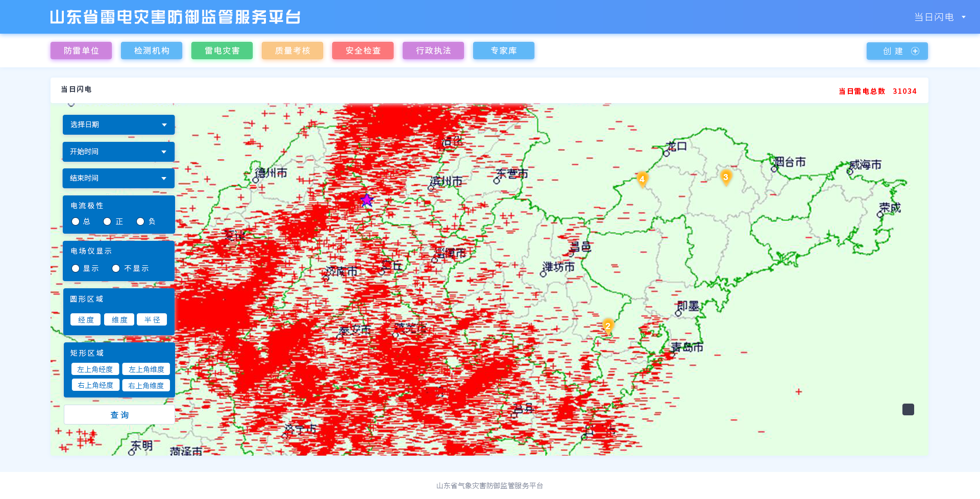This screenshot has width=980, height=499.
Task: Click the dark square button on map
Action: [x=908, y=409]
